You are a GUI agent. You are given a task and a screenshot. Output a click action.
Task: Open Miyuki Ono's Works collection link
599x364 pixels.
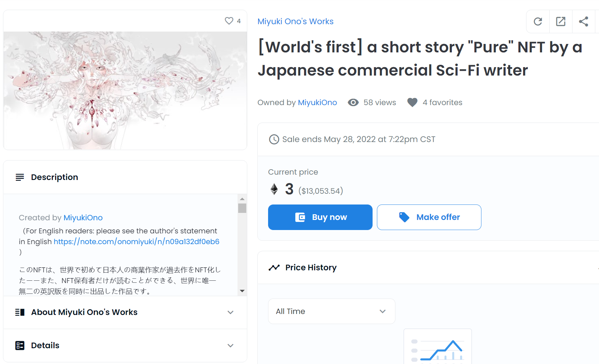click(295, 21)
